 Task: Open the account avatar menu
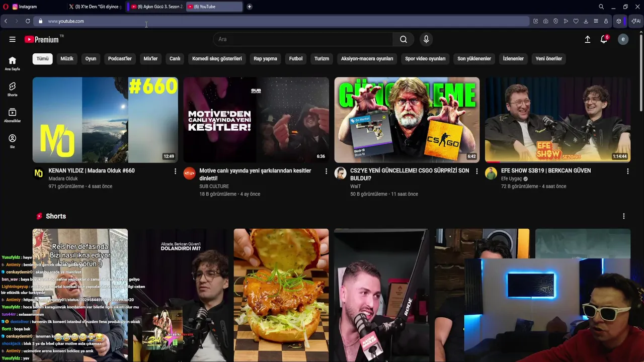[623, 39]
